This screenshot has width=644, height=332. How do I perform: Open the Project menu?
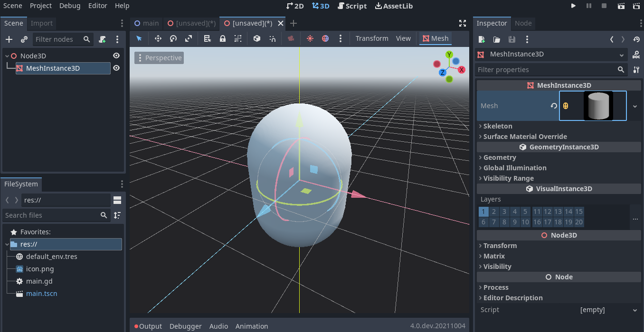point(40,6)
